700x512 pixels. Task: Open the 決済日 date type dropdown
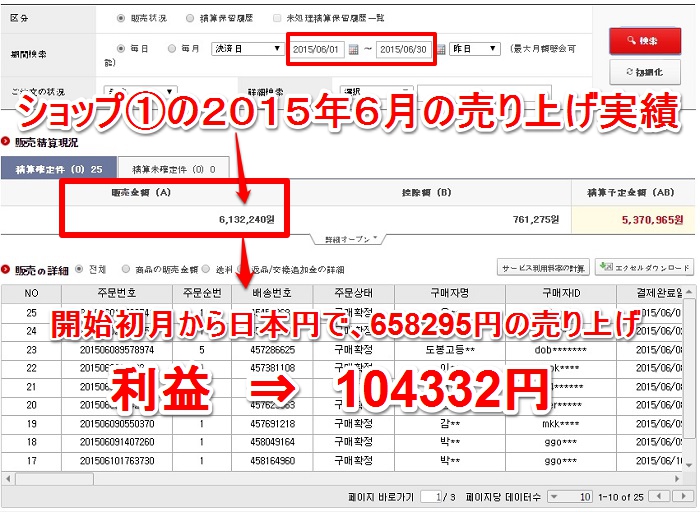coord(247,48)
